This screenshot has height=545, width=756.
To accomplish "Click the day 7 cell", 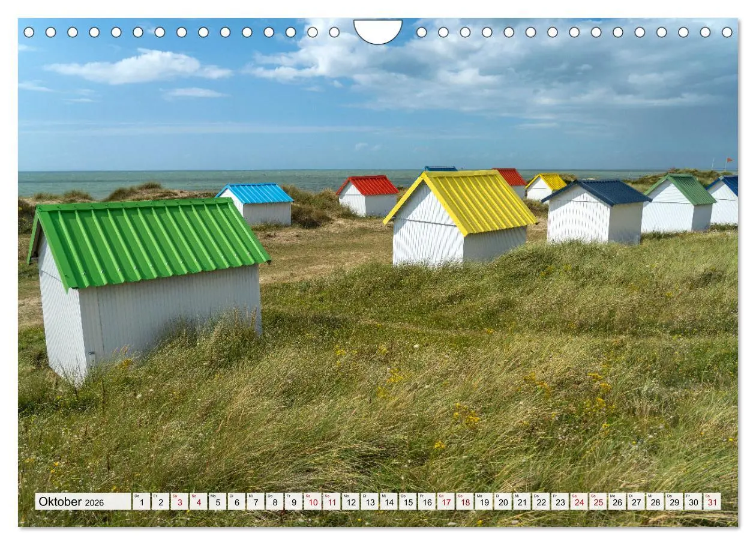I will (x=255, y=502).
